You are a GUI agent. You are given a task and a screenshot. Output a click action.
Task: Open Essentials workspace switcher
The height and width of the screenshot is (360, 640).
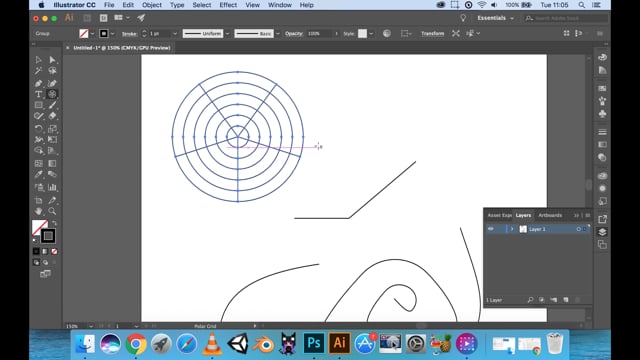[496, 18]
